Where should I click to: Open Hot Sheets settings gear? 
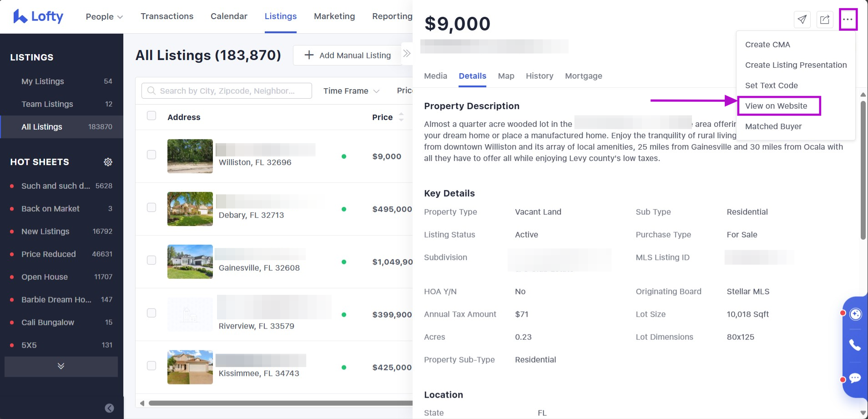tap(108, 162)
